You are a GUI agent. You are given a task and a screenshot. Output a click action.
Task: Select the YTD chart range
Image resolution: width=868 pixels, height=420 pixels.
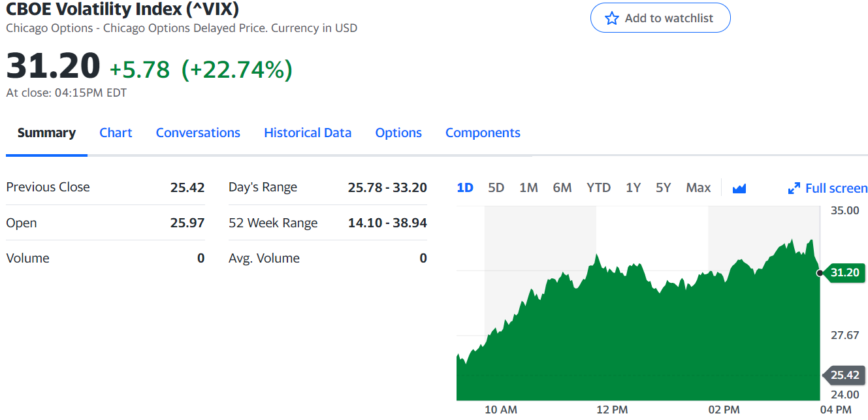coord(598,188)
